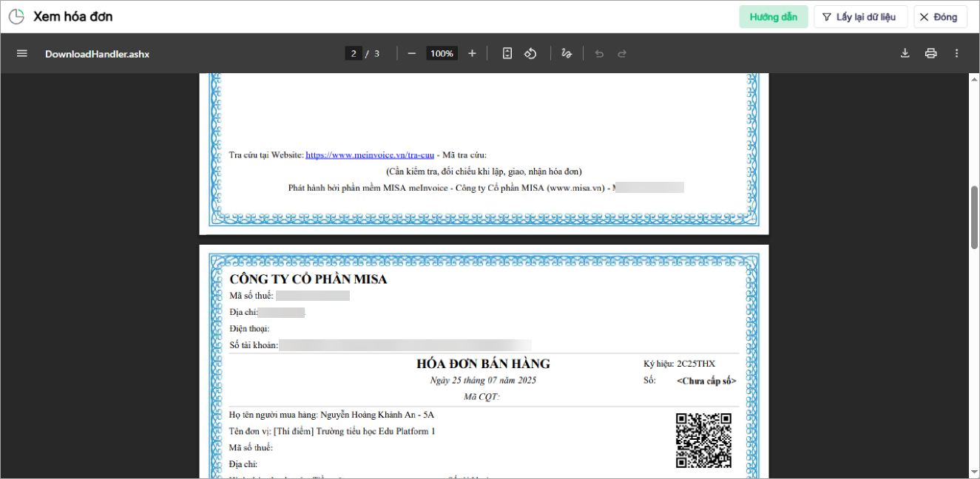This screenshot has width=980, height=479.
Task: Click the Số tài khoản: label
Action: coord(254,344)
